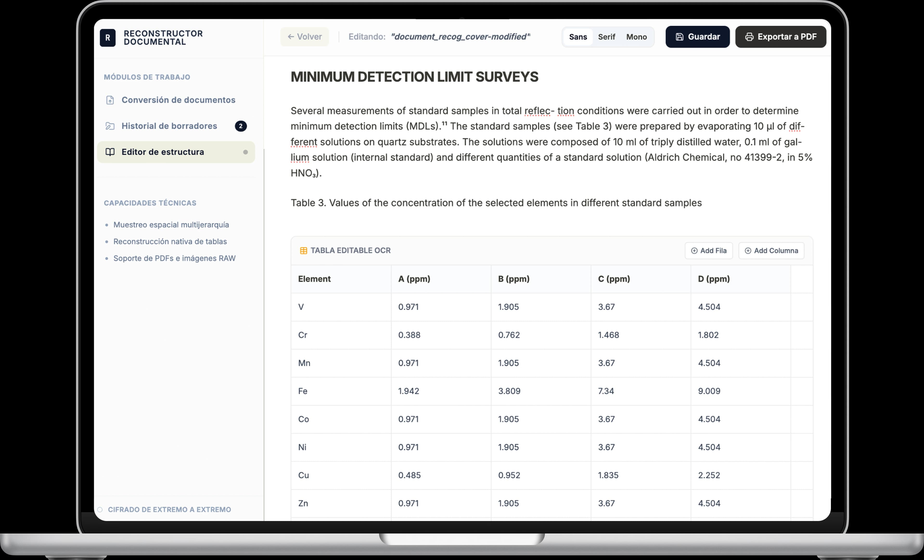
Task: Switch font to Sans
Action: tap(578, 37)
